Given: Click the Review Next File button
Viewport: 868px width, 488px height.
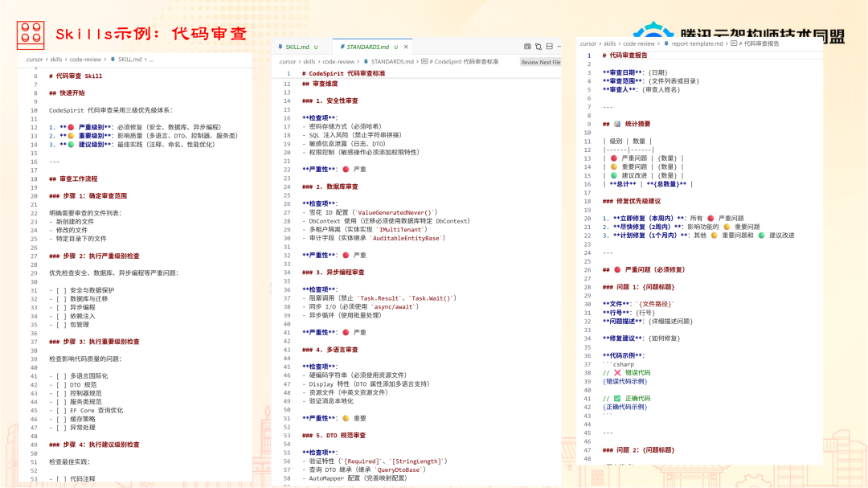Looking at the screenshot, I should coord(540,62).
